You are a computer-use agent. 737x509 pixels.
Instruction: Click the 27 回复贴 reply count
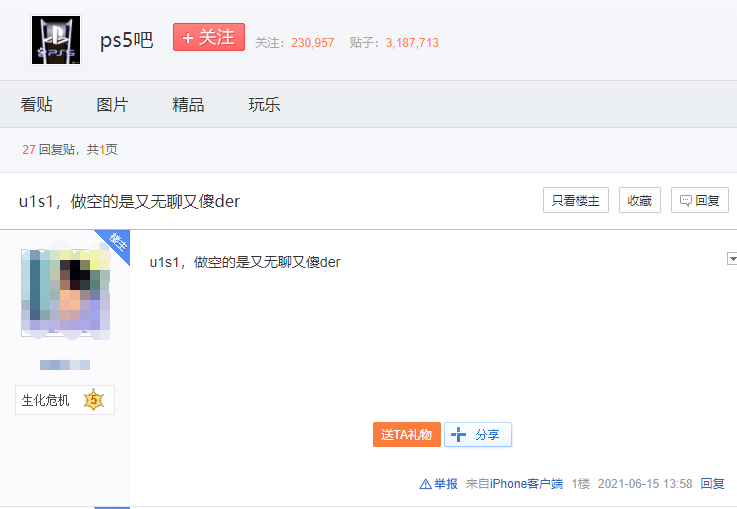point(49,149)
